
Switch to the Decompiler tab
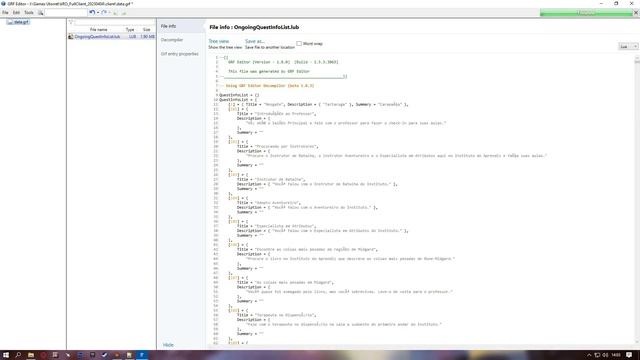coord(172,40)
